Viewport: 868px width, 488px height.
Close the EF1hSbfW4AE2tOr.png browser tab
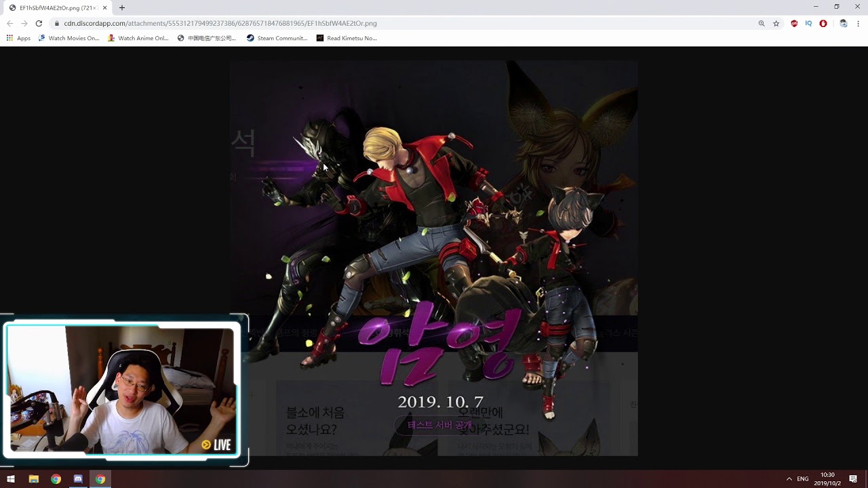coord(104,7)
